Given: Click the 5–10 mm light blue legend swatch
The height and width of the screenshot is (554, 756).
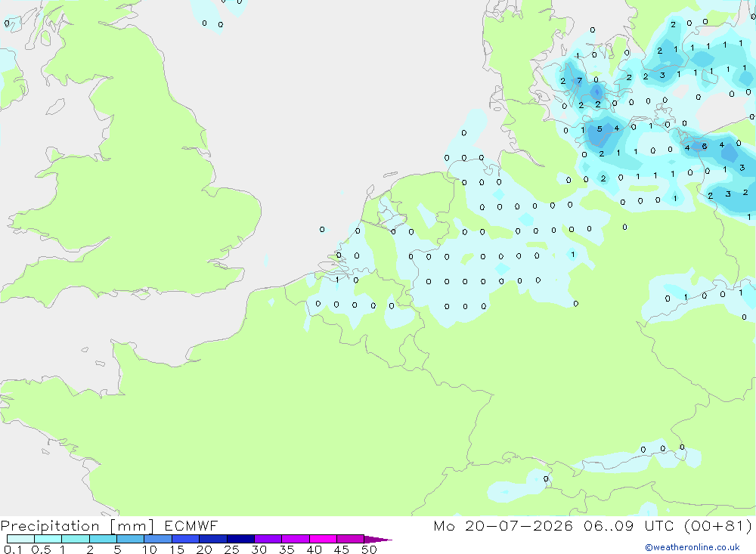Looking at the screenshot, I should pos(131,539).
